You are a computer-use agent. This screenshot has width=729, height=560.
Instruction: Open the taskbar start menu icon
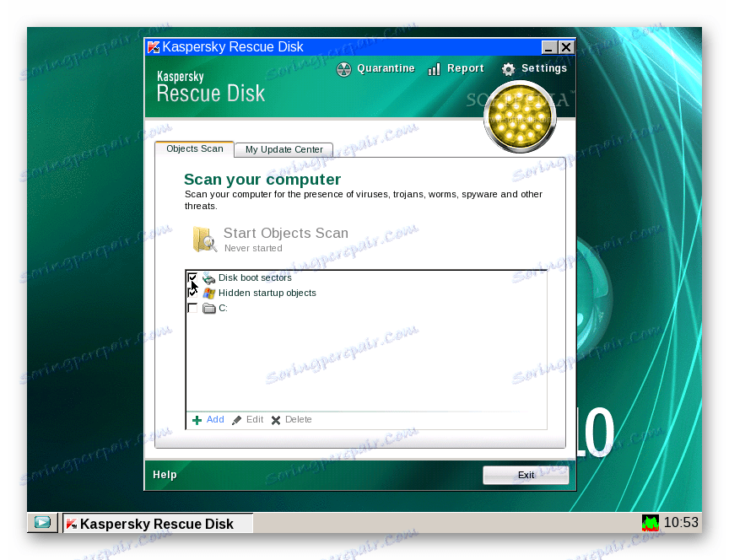tap(42, 522)
